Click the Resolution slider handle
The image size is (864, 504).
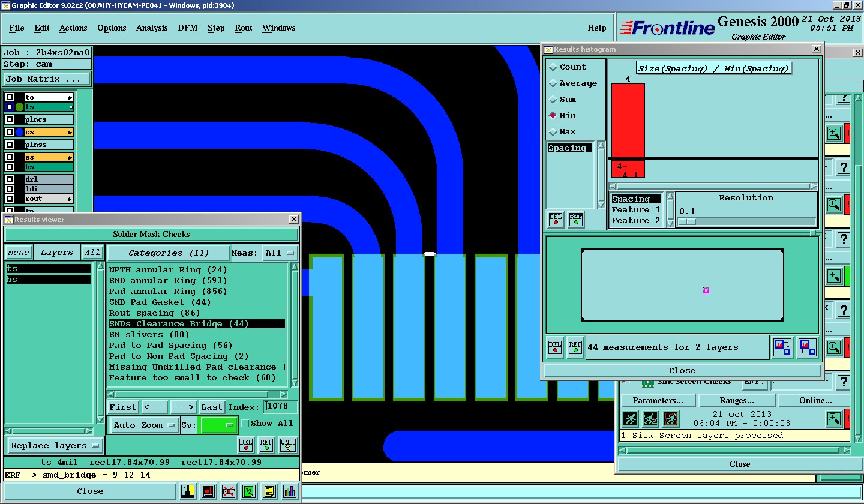tap(687, 222)
